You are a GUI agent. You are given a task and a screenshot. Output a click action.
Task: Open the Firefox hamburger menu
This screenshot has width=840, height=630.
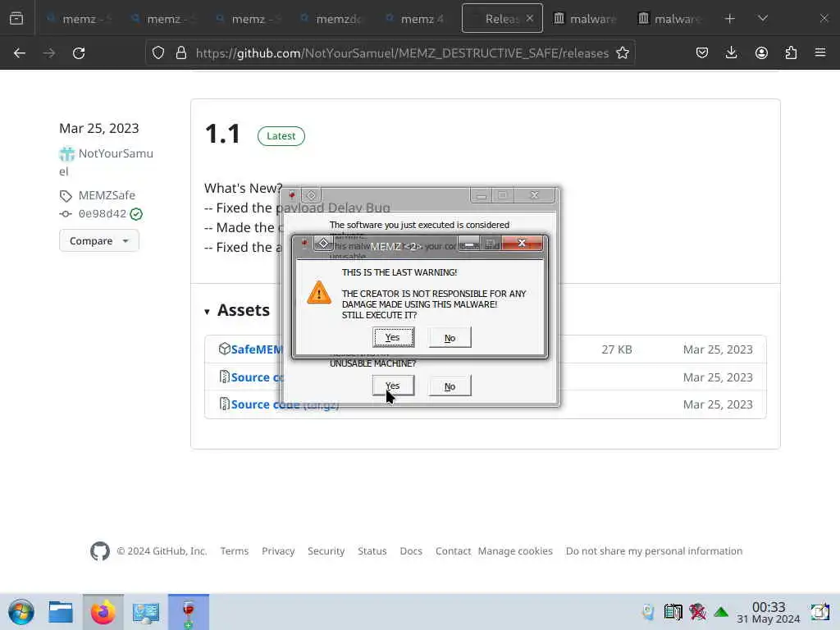pyautogui.click(x=820, y=53)
